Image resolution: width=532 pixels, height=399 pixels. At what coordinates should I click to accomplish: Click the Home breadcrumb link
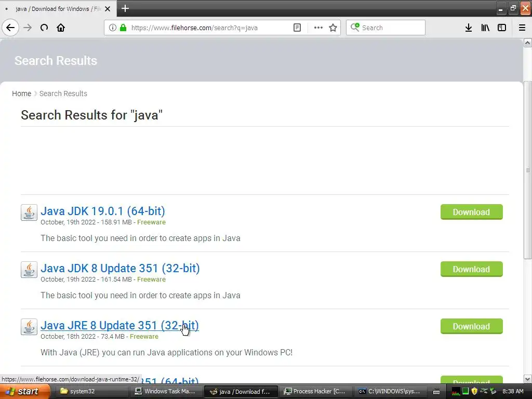coord(21,94)
